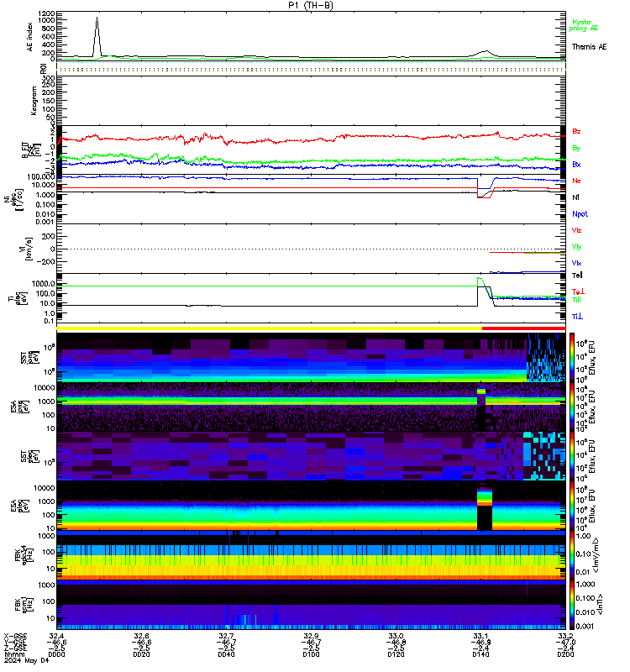The height and width of the screenshot is (672, 630).
Task: Click the plot title "P1 (TH-B)"
Action: pos(311,5)
